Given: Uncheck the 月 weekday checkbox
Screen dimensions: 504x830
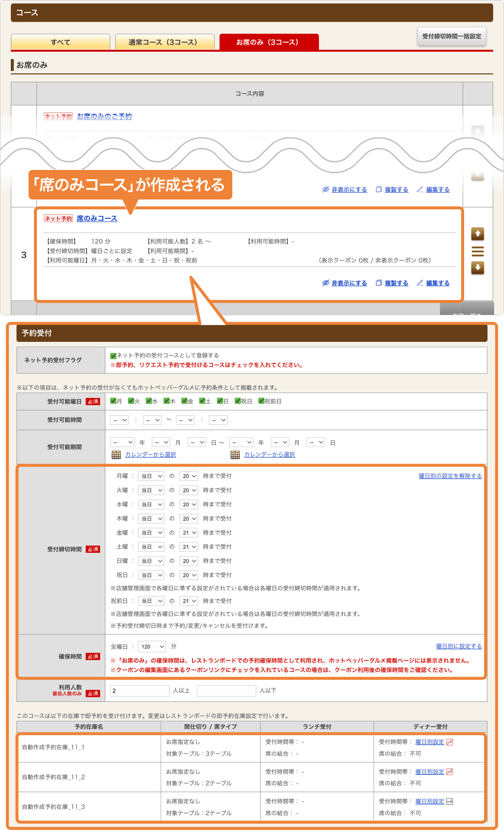Looking at the screenshot, I should point(113,401).
